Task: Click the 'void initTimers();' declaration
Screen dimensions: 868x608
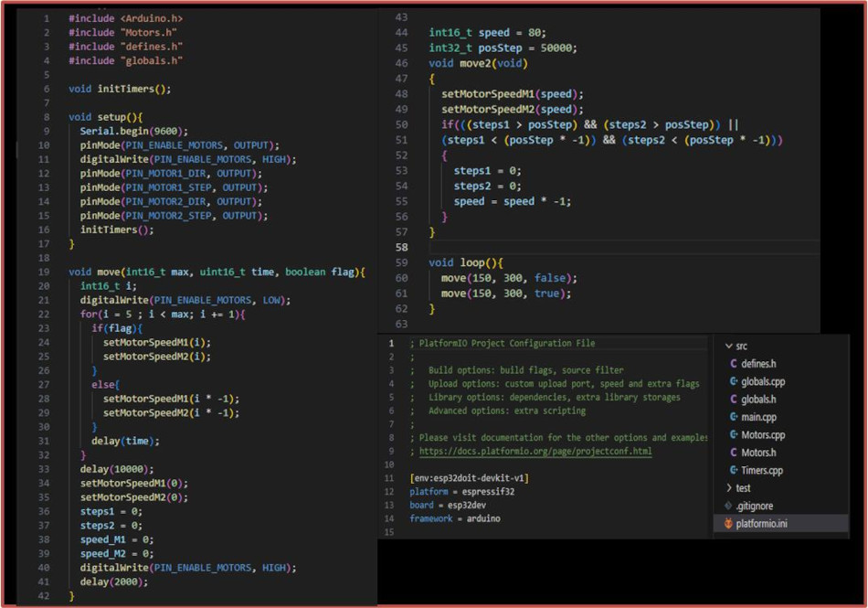Action: (x=120, y=89)
